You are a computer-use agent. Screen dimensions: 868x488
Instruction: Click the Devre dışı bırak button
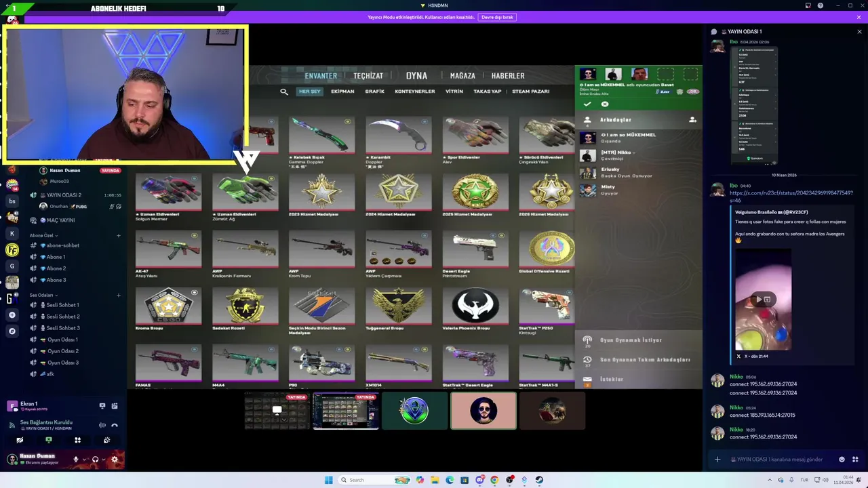click(x=497, y=17)
